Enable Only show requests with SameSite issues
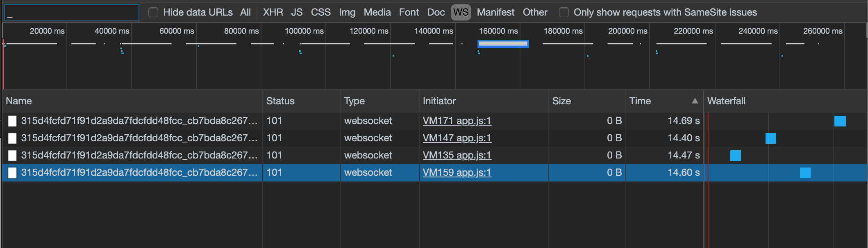This screenshot has height=248, width=868. (564, 12)
